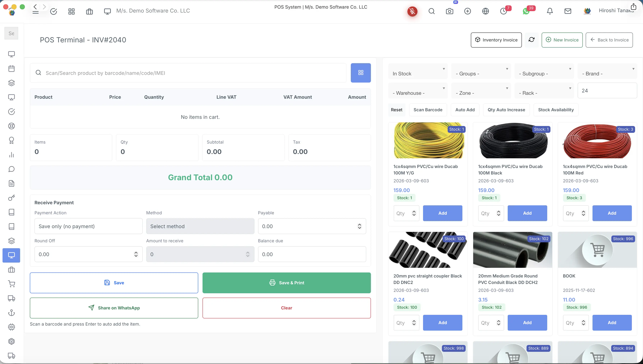Open the Select method dropdown
This screenshot has height=364, width=643.
[200, 226]
